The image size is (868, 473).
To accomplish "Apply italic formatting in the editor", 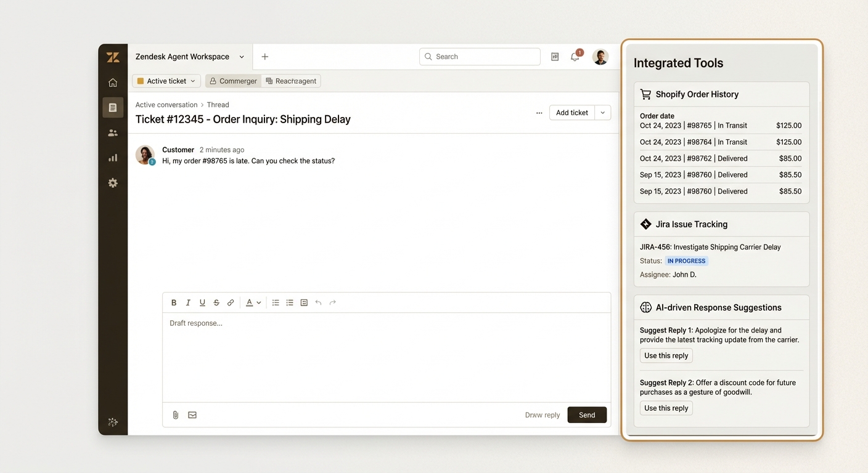I will 187,302.
